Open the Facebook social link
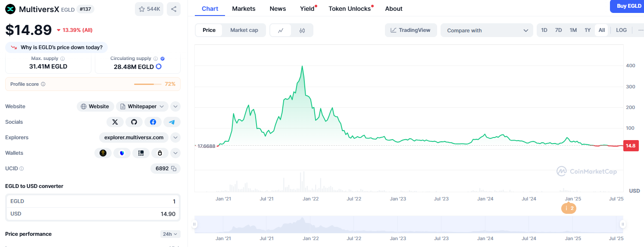The height and width of the screenshot is (247, 644). [153, 122]
